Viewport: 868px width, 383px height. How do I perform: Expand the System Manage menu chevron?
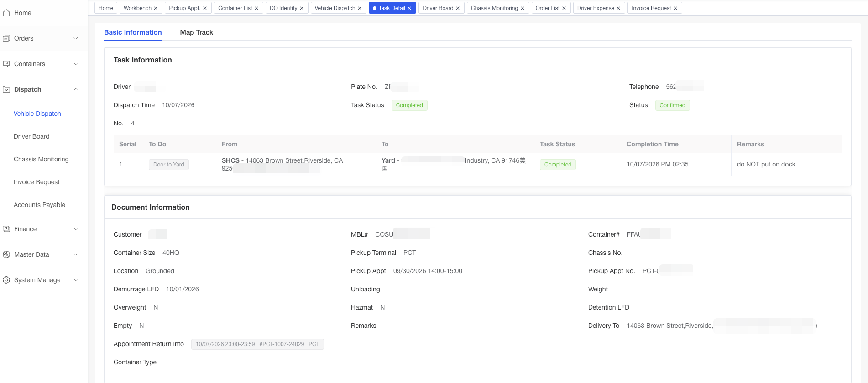[x=76, y=280]
